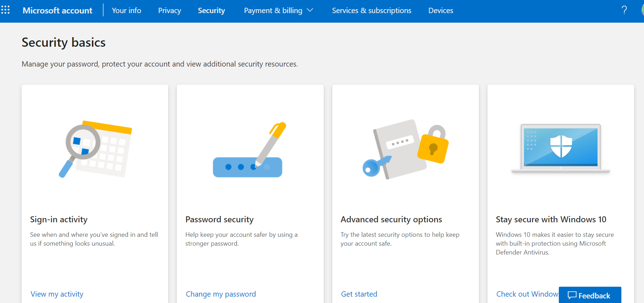Open the Payment & billing chevron arrow
This screenshot has height=303, width=644.
pos(311,10)
